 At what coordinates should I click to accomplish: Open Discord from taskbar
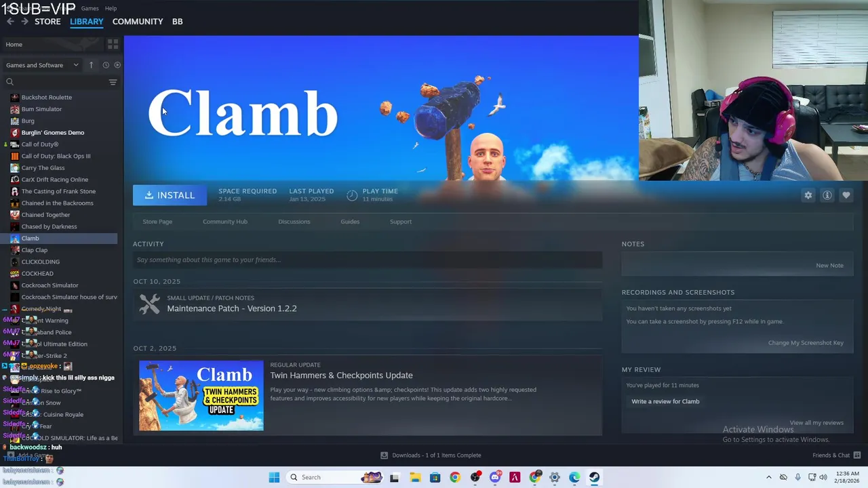point(495,477)
